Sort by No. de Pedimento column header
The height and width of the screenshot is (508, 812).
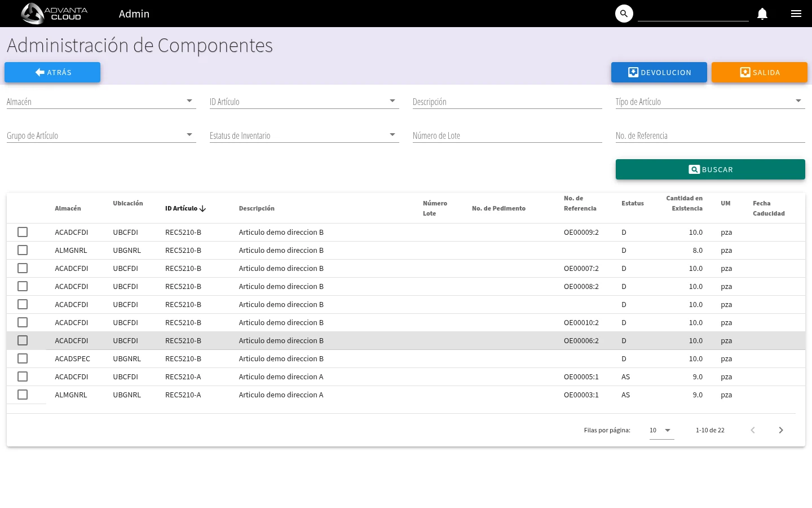click(x=498, y=209)
